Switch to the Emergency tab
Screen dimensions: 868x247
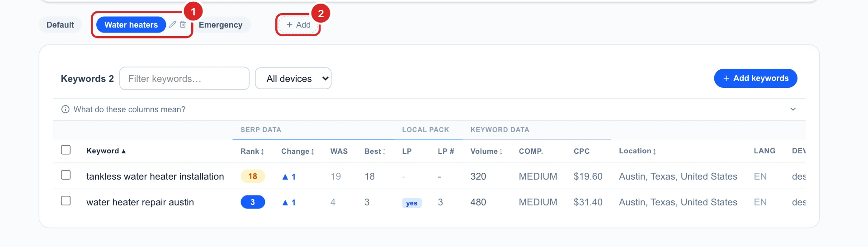tap(221, 25)
